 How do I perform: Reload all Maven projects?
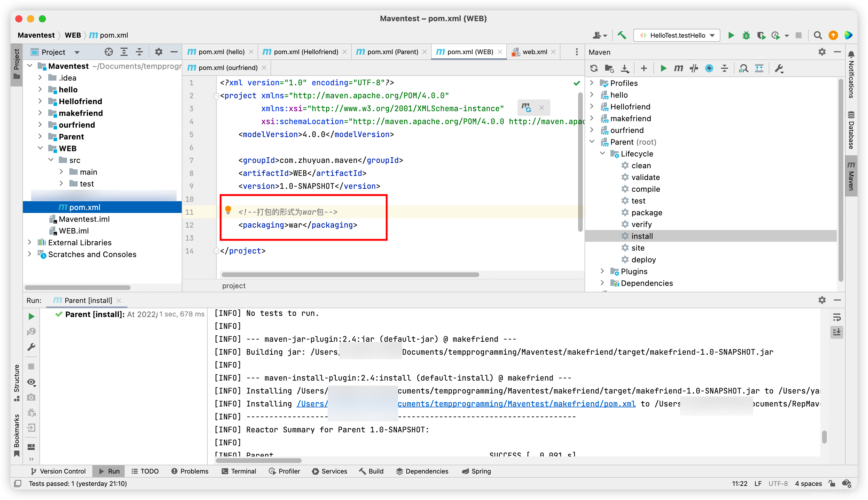click(x=594, y=68)
